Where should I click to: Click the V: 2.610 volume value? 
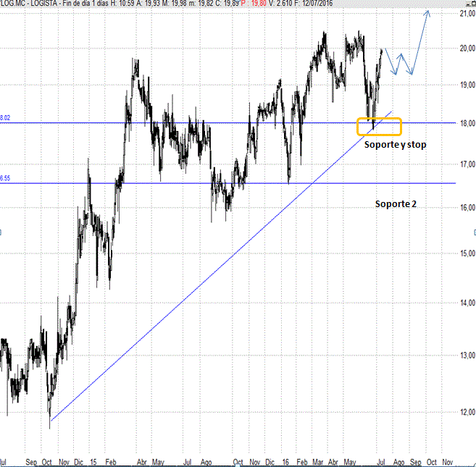280,4
